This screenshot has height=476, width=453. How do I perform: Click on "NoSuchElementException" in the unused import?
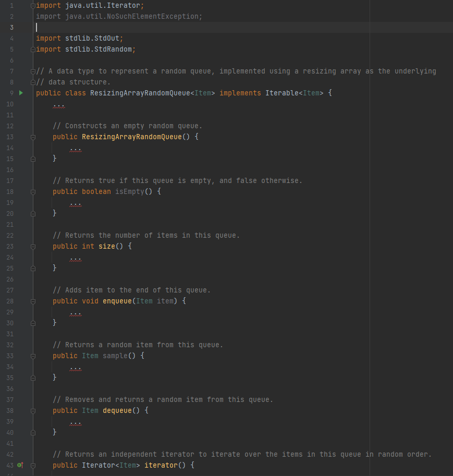152,16
